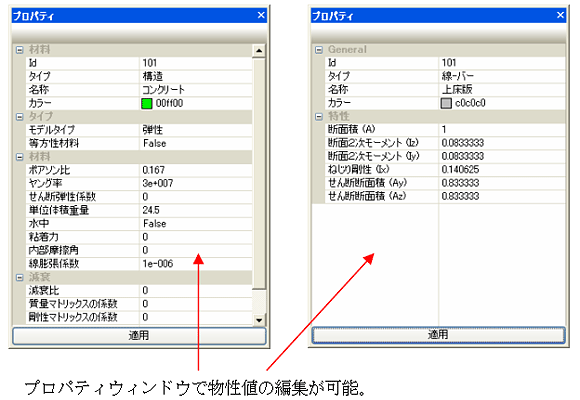Click the 適用 button in left panel

point(139,336)
